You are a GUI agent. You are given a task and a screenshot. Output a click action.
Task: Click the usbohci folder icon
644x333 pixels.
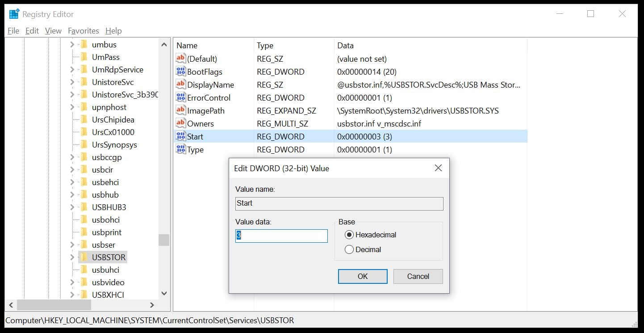tap(84, 219)
